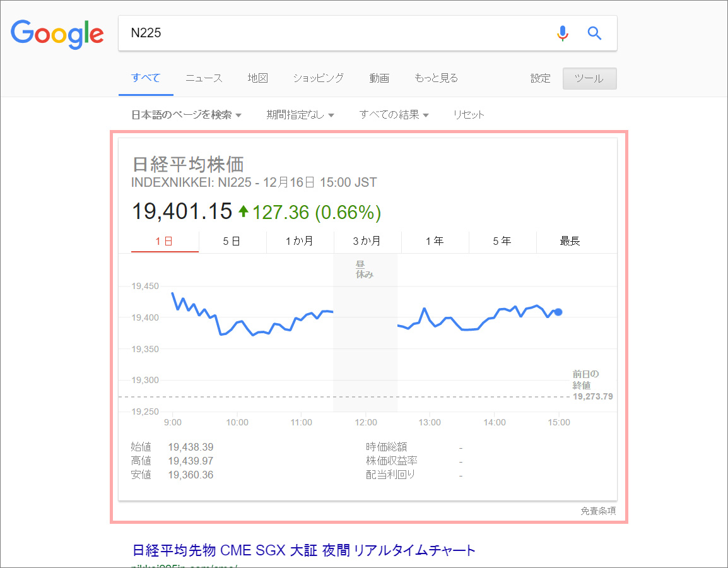Viewport: 728px width, 568px height.
Task: Click the 安値 value 19,360.36
Action: (191, 475)
